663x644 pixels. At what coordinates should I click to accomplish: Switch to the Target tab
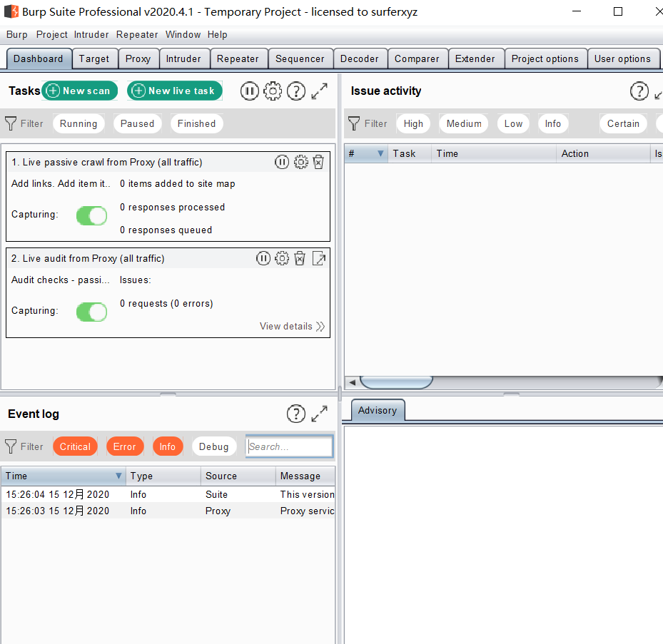[x=94, y=58]
